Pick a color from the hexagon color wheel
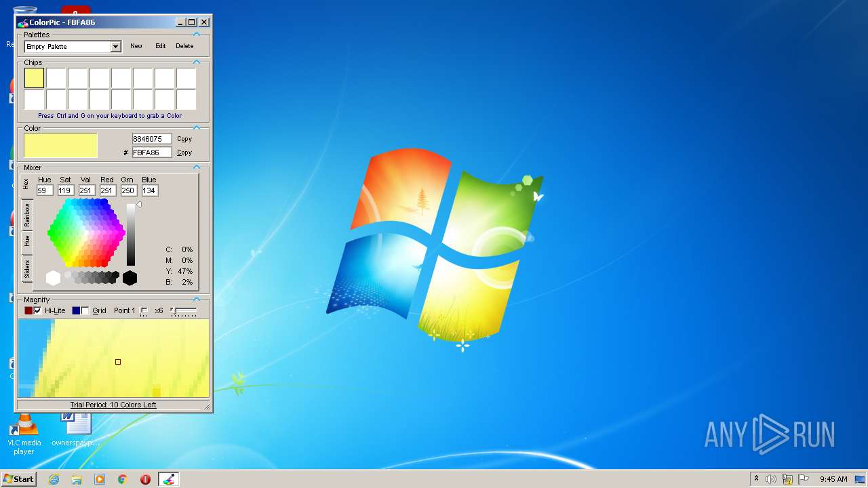 coord(86,233)
